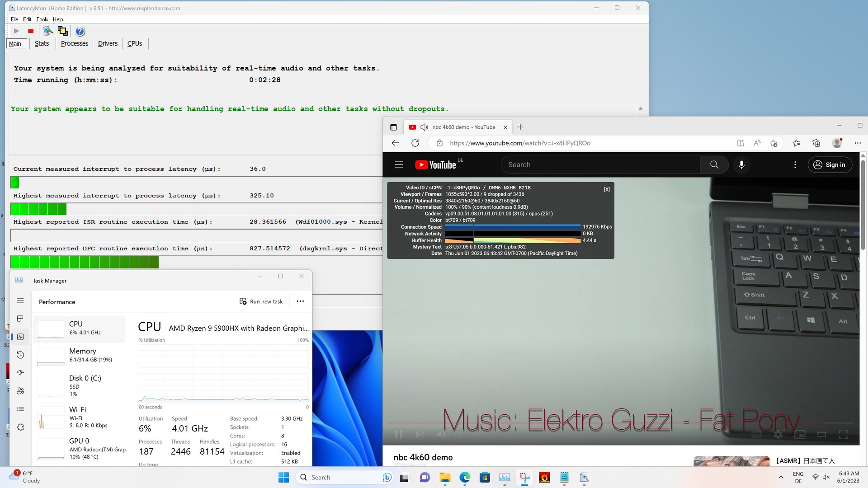The image size is (868, 488).
Task: Open Users page in Task Manager sidebar
Action: pyautogui.click(x=20, y=391)
